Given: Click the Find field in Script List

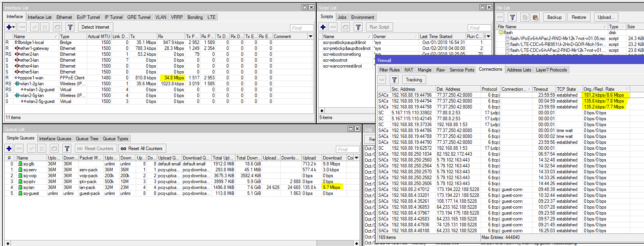Looking at the screenshot, I should point(479,28).
